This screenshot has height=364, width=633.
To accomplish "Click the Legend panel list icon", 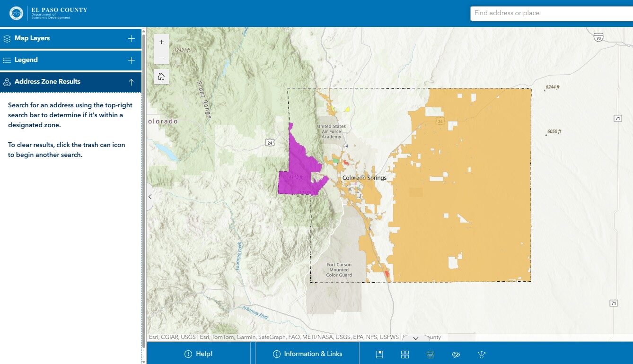I will pos(7,60).
